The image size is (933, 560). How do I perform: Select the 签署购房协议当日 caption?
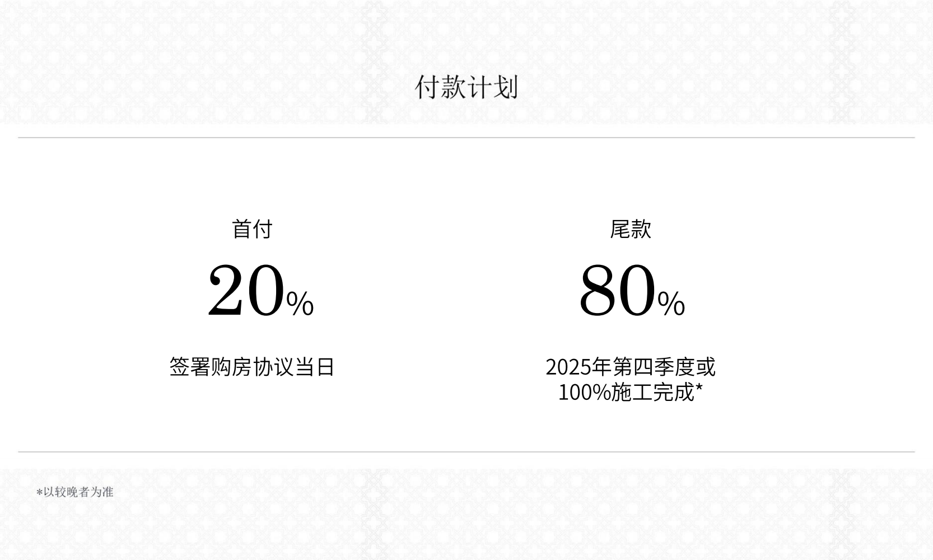click(x=252, y=367)
